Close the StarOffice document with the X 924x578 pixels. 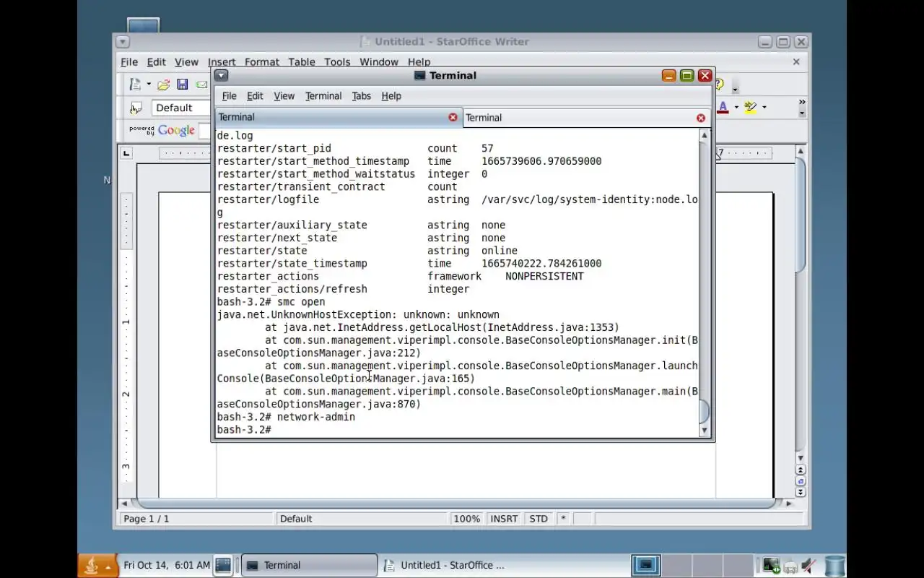coord(796,62)
